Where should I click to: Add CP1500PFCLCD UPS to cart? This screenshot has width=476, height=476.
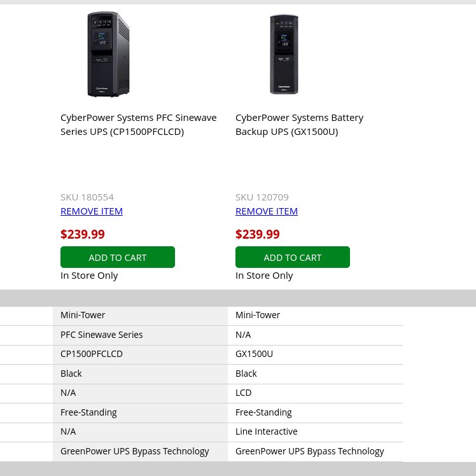coord(118,257)
